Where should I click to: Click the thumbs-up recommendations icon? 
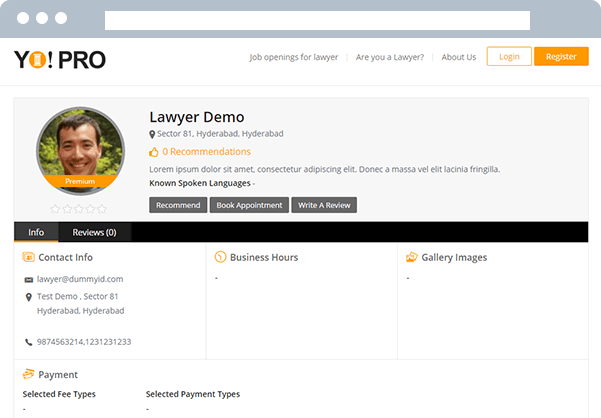(154, 152)
